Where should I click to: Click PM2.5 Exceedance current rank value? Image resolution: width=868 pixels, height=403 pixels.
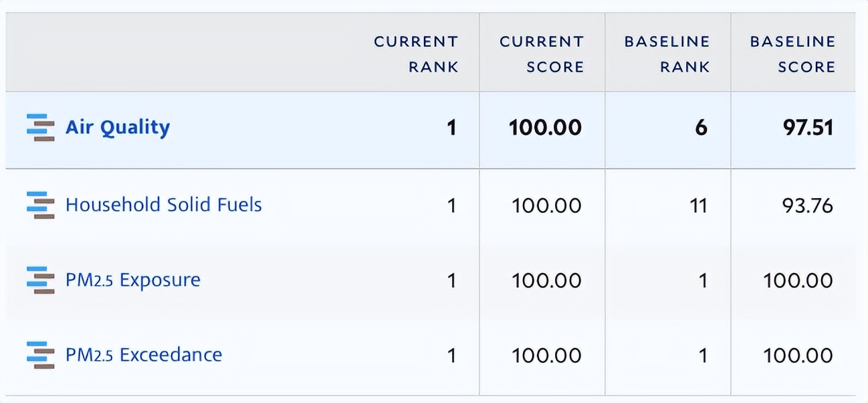point(452,355)
